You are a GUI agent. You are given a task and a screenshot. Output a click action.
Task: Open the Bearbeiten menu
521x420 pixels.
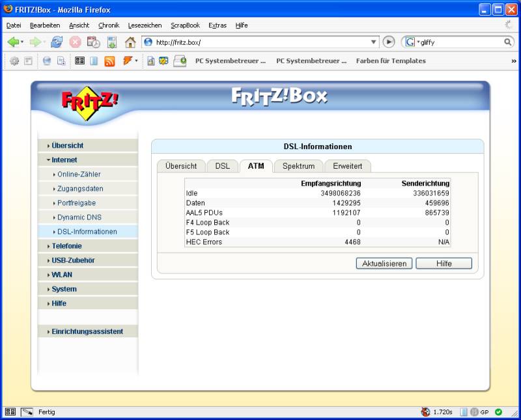(x=45, y=25)
